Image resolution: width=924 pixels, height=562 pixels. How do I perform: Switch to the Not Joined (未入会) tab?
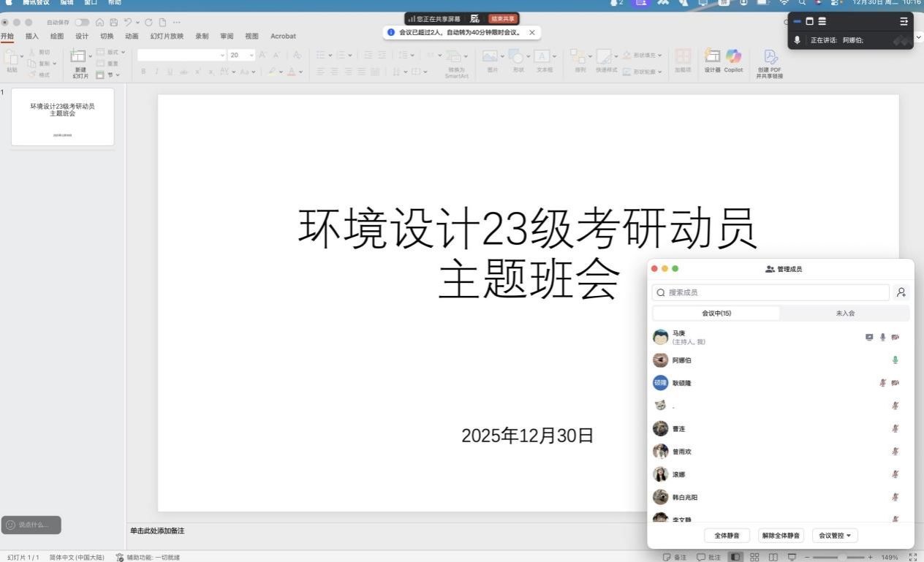[845, 314]
